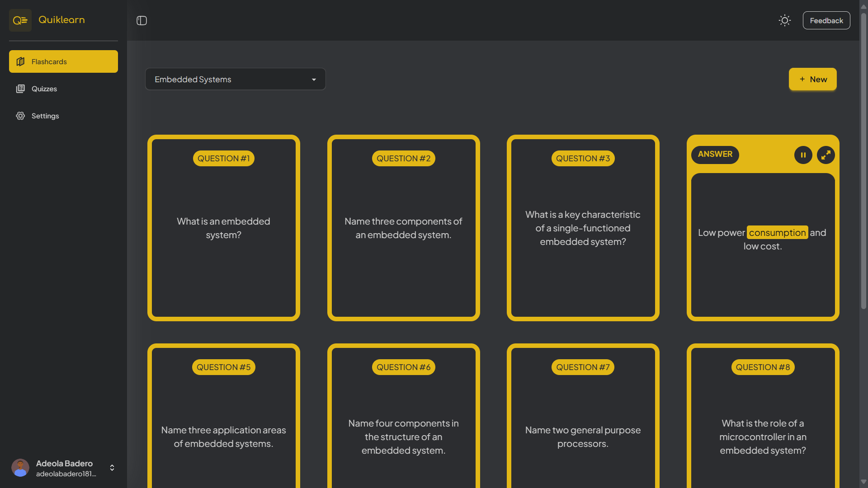Click the Flashcards book icon

(x=20, y=61)
